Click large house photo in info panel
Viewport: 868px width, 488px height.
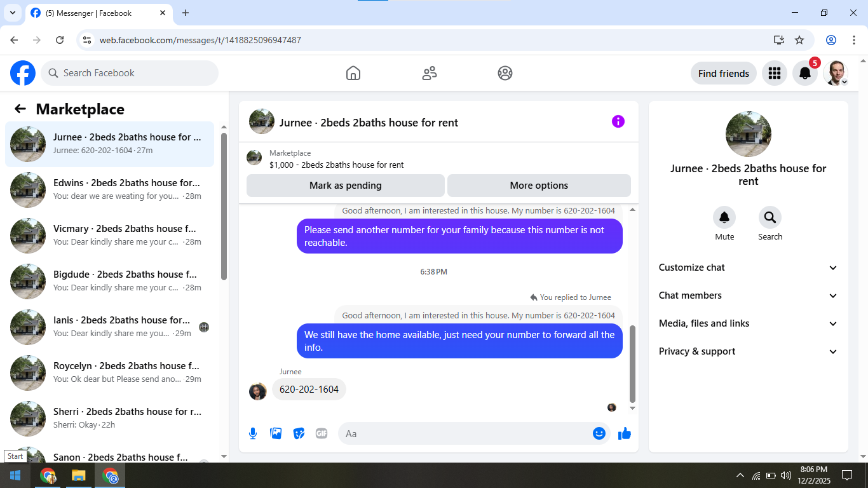pos(749,134)
